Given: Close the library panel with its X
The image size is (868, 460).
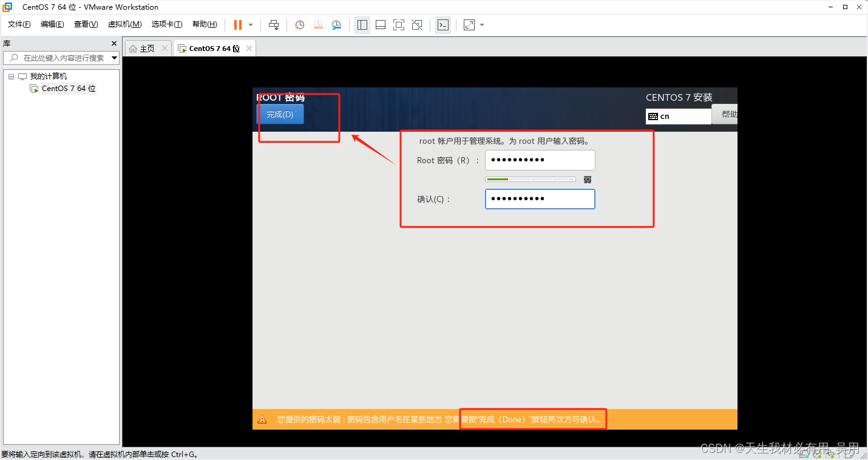Looking at the screenshot, I should click(114, 44).
